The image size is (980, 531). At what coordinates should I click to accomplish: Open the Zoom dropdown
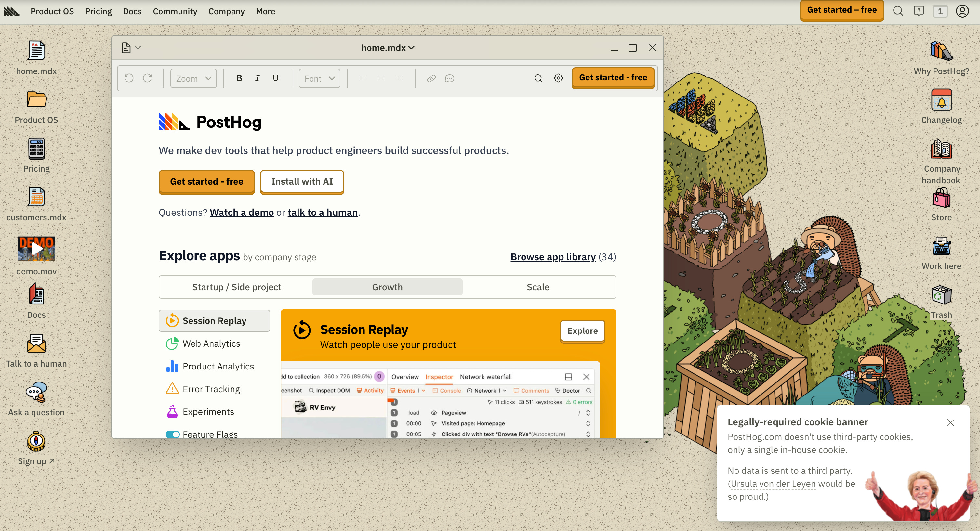point(193,78)
